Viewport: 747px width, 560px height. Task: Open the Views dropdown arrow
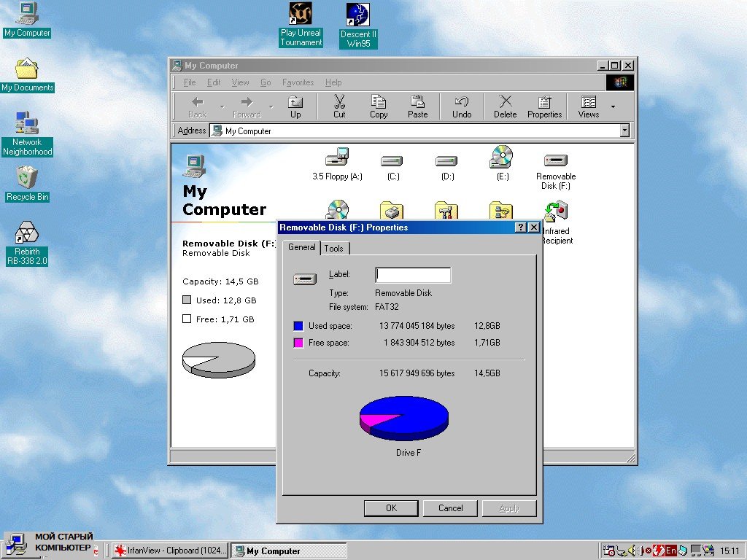(613, 107)
